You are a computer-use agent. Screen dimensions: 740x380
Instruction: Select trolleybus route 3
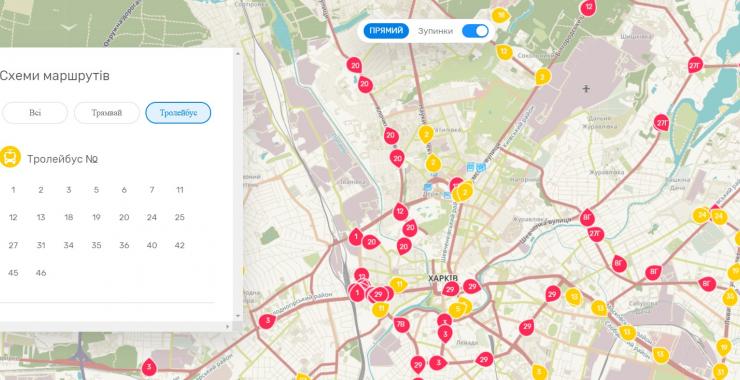point(68,190)
